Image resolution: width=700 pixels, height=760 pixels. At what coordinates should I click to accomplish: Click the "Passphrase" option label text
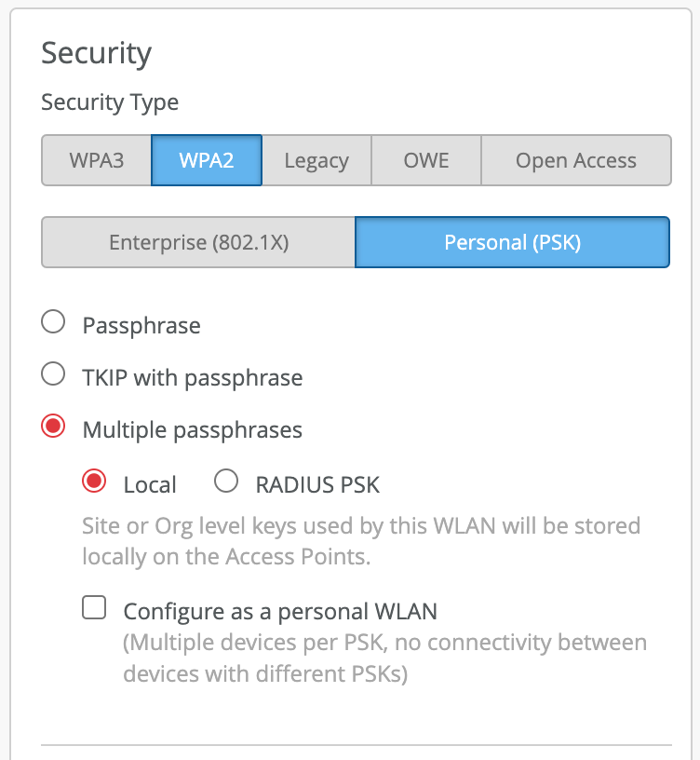tap(141, 325)
